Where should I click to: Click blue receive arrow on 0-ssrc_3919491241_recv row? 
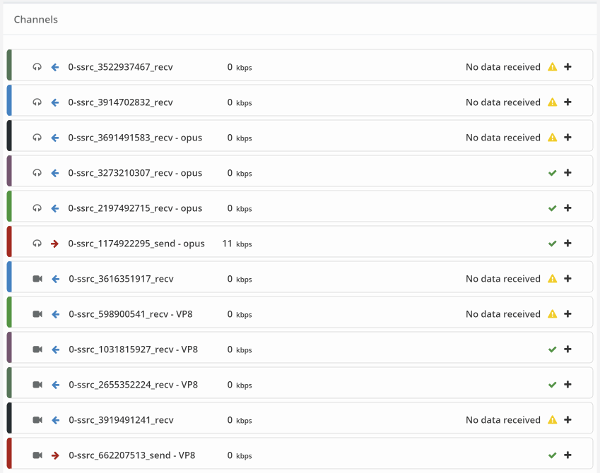(x=55, y=420)
